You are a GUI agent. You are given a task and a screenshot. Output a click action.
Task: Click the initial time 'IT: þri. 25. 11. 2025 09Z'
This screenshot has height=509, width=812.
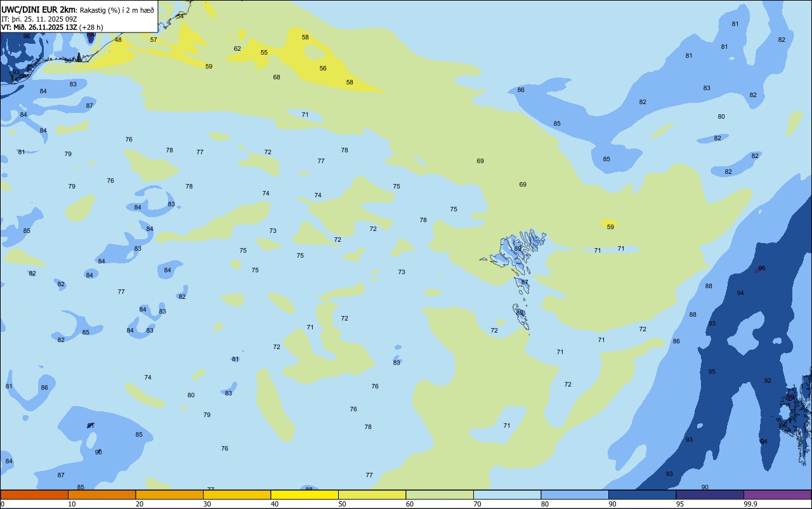coord(39,18)
